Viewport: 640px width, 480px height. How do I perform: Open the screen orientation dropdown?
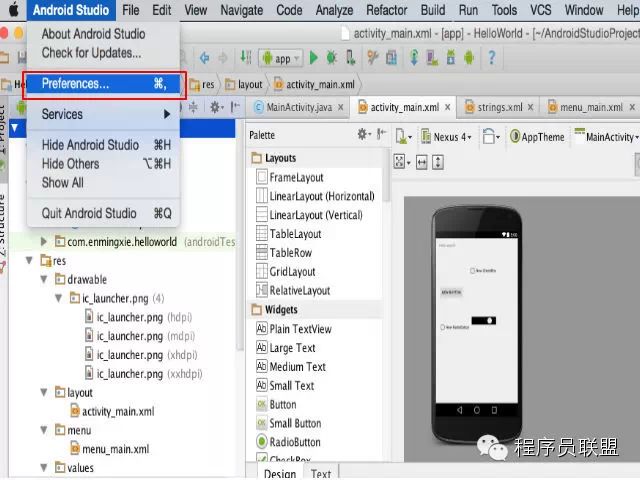tap(491, 136)
